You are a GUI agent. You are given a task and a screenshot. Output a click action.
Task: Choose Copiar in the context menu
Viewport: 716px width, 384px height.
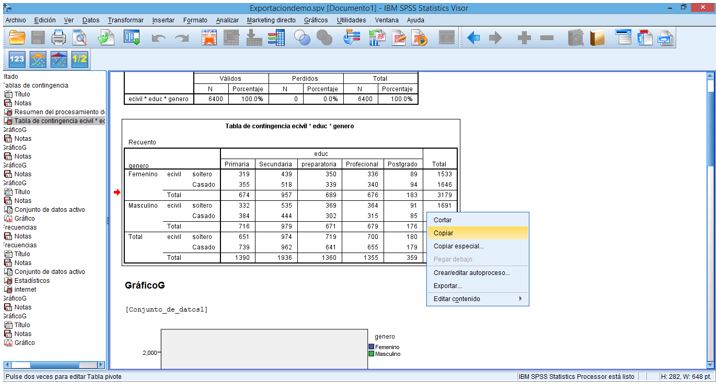click(x=478, y=233)
